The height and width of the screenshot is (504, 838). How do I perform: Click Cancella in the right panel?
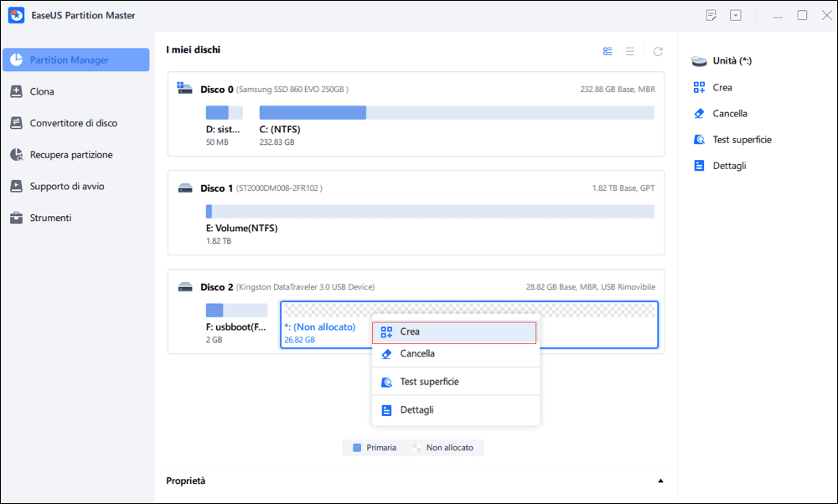point(730,113)
